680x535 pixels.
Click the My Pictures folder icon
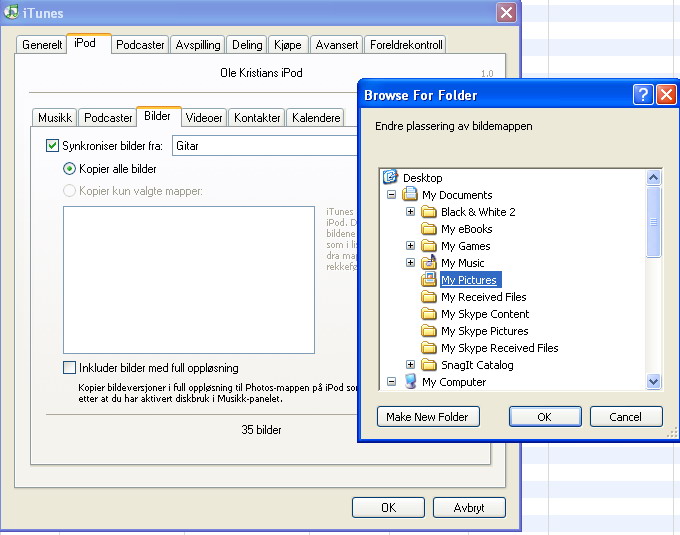429,280
